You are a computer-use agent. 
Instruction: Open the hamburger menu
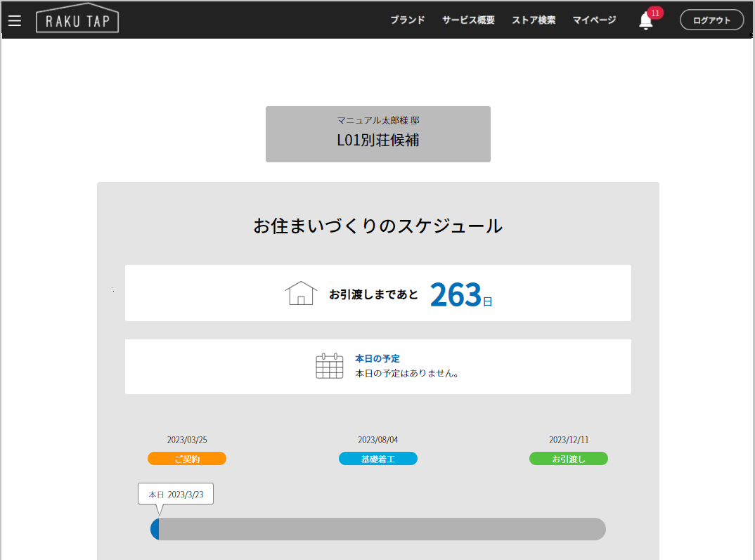(15, 21)
